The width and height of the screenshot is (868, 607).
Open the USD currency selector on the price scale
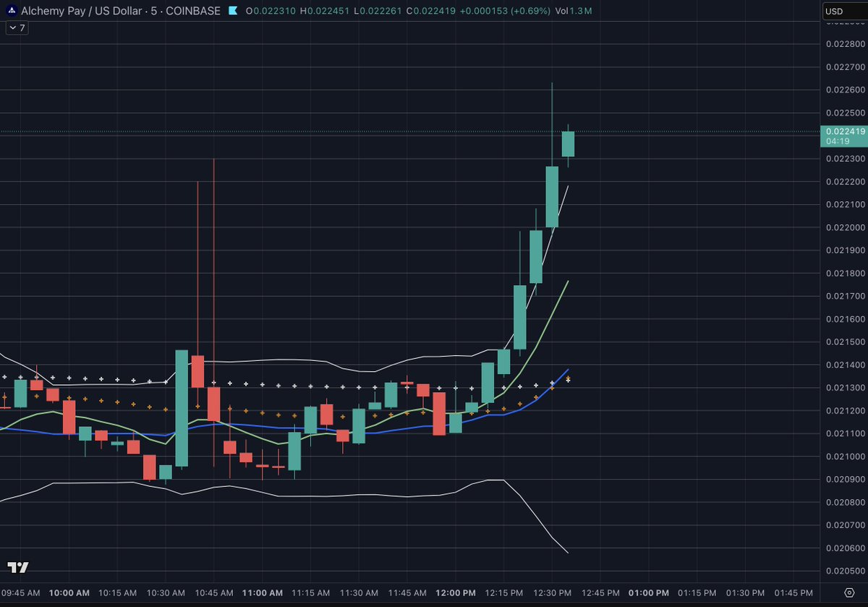tap(843, 12)
